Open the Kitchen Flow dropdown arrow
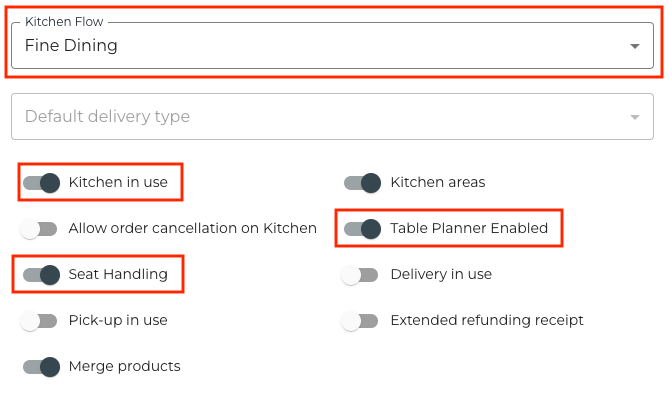This screenshot has width=669, height=403. click(x=634, y=46)
